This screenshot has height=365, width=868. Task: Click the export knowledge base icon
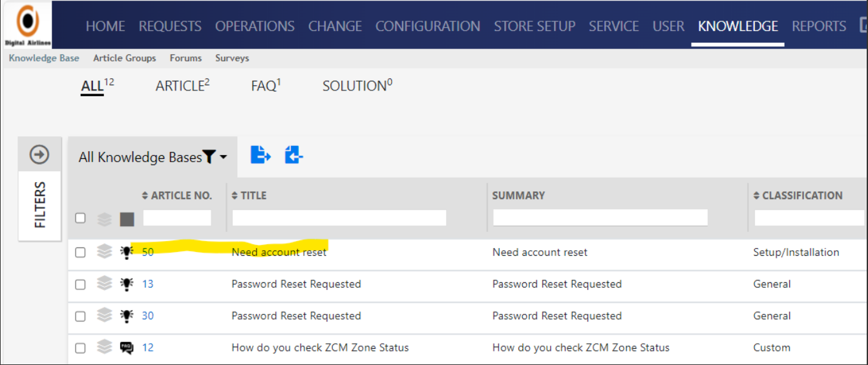260,155
